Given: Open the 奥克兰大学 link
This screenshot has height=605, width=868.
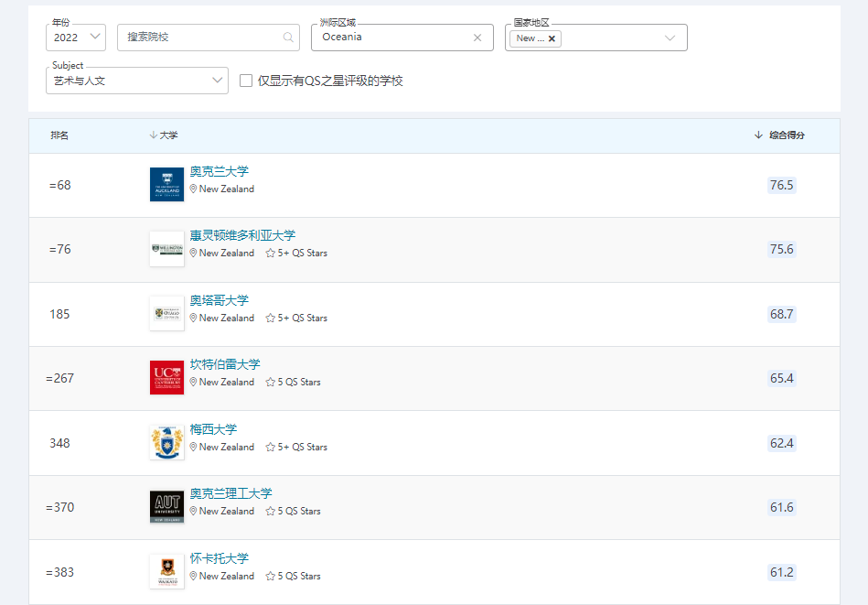Looking at the screenshot, I should [x=220, y=171].
